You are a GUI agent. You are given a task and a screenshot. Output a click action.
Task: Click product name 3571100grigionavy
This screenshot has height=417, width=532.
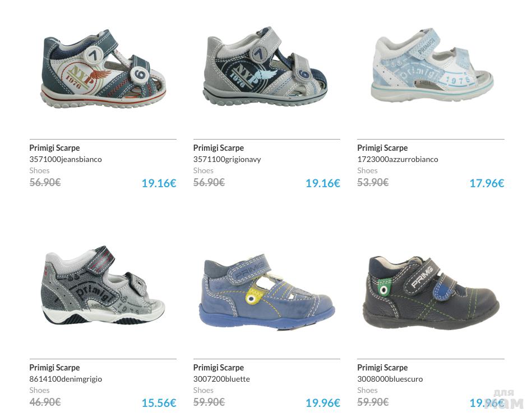(x=227, y=159)
